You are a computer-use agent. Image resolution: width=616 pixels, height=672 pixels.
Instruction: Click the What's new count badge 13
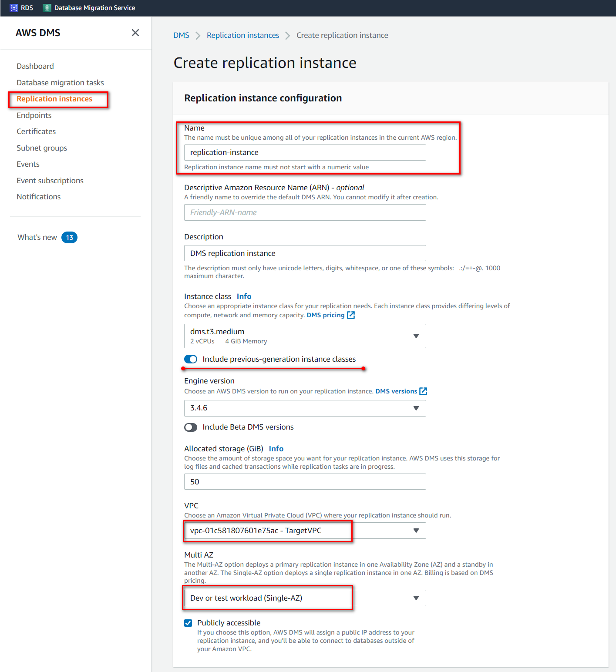pos(69,238)
